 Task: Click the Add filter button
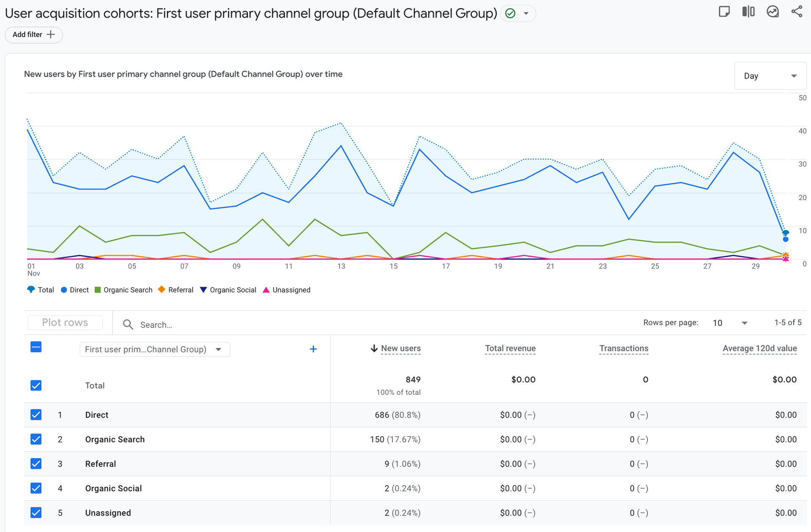click(34, 35)
